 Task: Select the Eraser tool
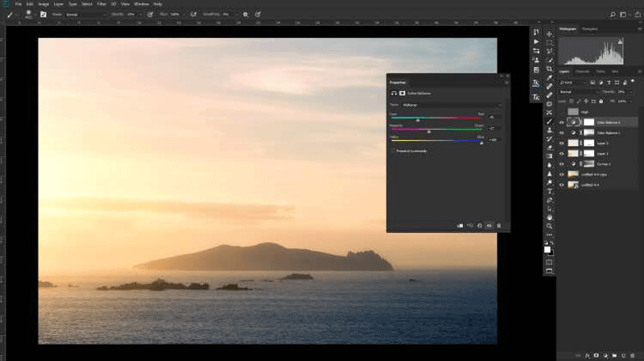pos(549,147)
